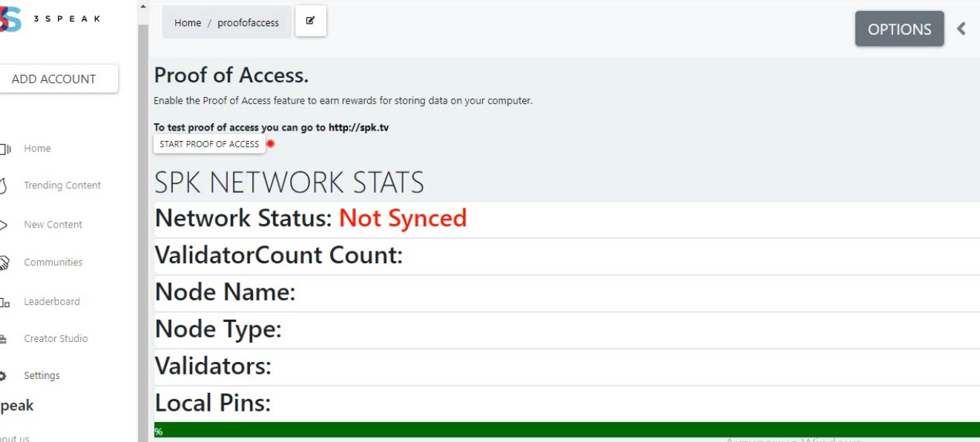Click the Trending flame icon
This screenshot has height=442, width=980.
[x=4, y=185]
